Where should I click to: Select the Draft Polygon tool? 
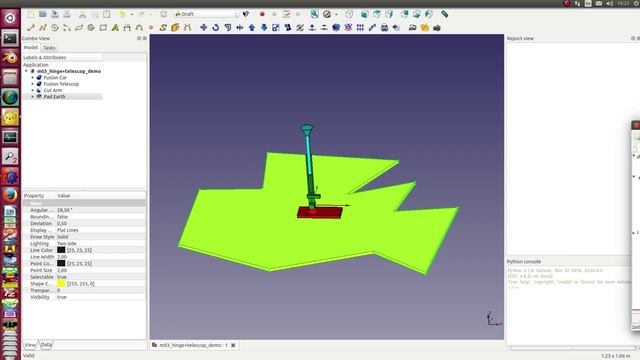point(91,28)
